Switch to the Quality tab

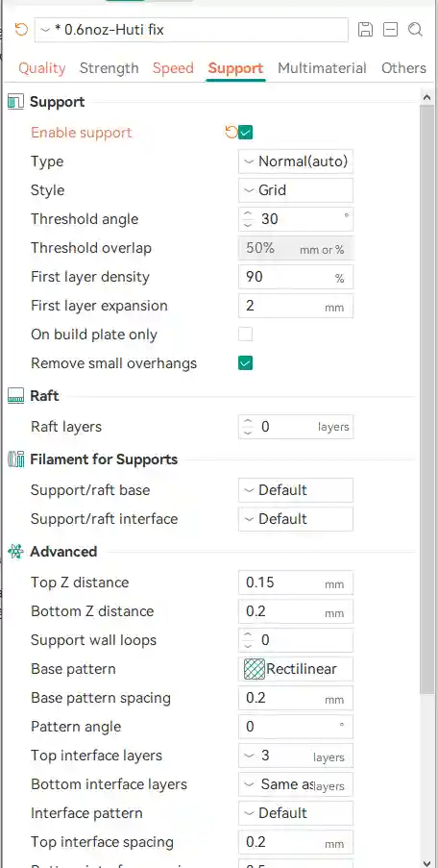pyautogui.click(x=42, y=68)
